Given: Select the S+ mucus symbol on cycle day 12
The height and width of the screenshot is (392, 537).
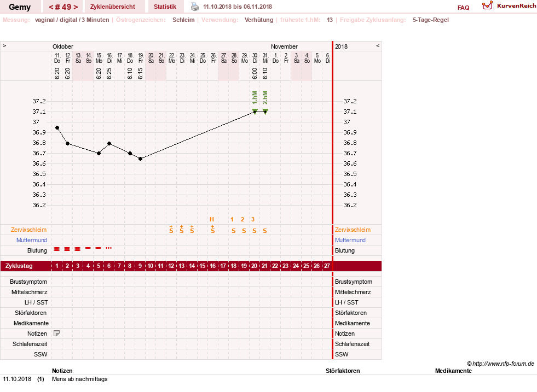Looking at the screenshot, I should point(171,230).
